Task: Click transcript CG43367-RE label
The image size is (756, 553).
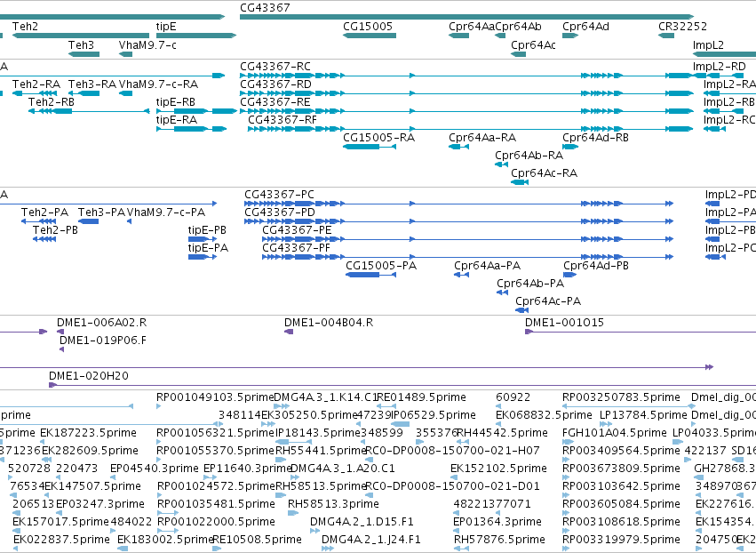Action: coord(275,102)
